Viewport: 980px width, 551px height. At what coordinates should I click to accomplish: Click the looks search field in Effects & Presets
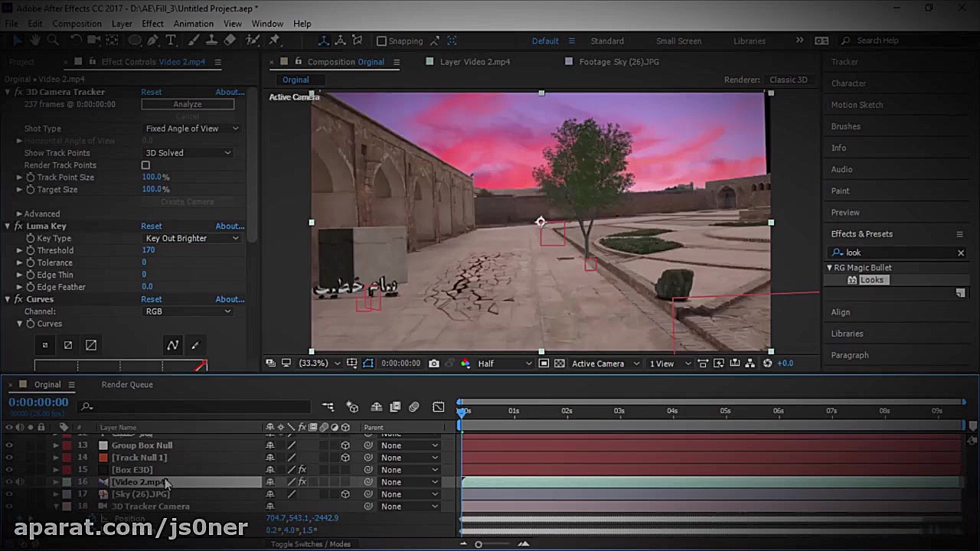coord(896,253)
